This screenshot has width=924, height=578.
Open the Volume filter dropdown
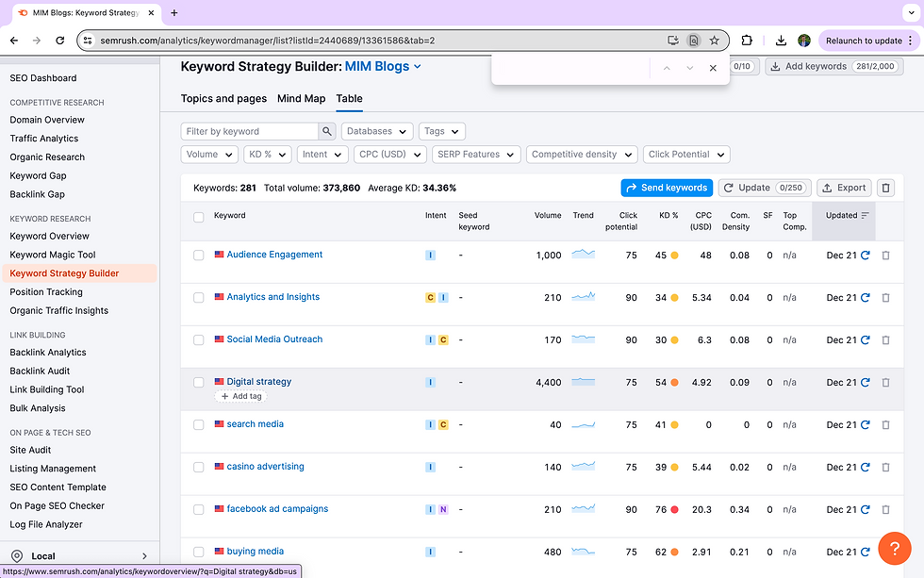[x=209, y=155]
